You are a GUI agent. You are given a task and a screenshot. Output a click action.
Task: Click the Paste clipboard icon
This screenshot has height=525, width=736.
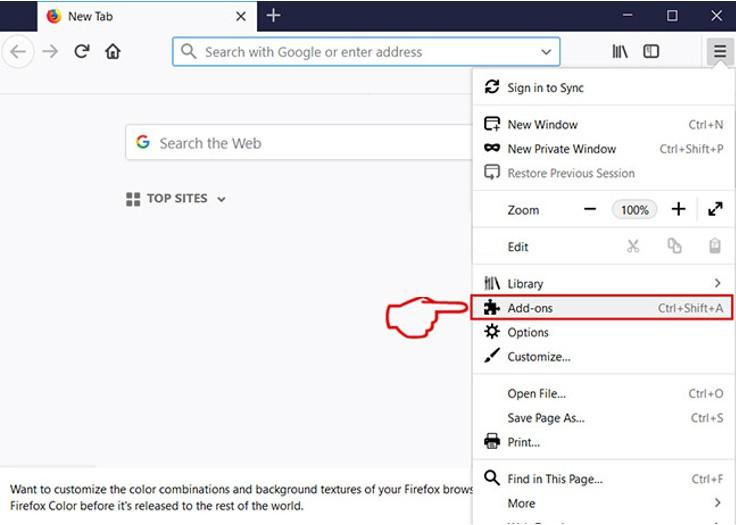click(715, 246)
